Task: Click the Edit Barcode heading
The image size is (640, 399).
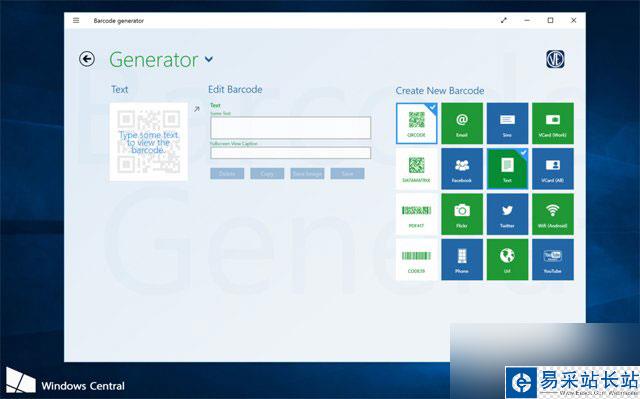Action: pyautogui.click(x=235, y=89)
